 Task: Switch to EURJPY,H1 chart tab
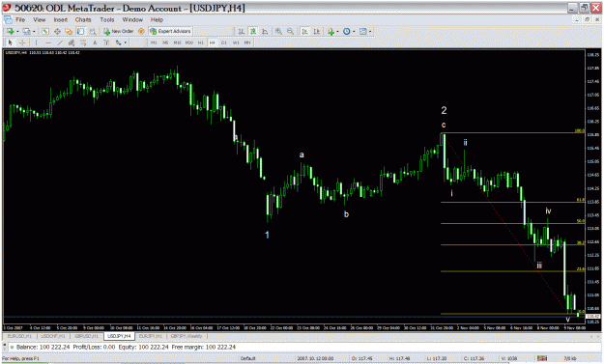point(151,336)
